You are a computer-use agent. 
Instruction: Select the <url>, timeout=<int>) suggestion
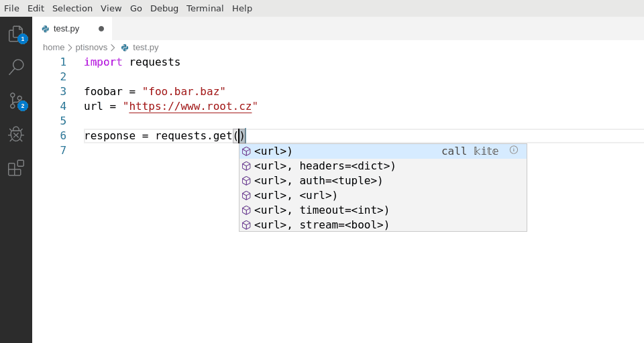click(x=383, y=210)
